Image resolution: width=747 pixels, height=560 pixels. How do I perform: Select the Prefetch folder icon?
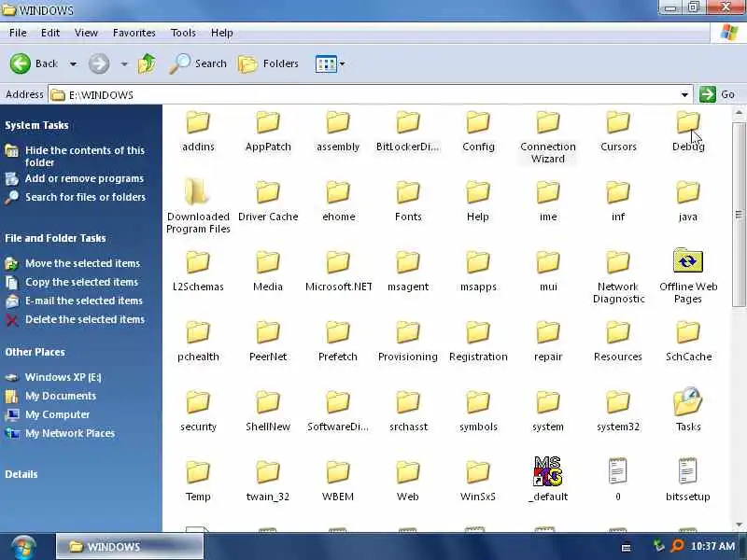(338, 332)
